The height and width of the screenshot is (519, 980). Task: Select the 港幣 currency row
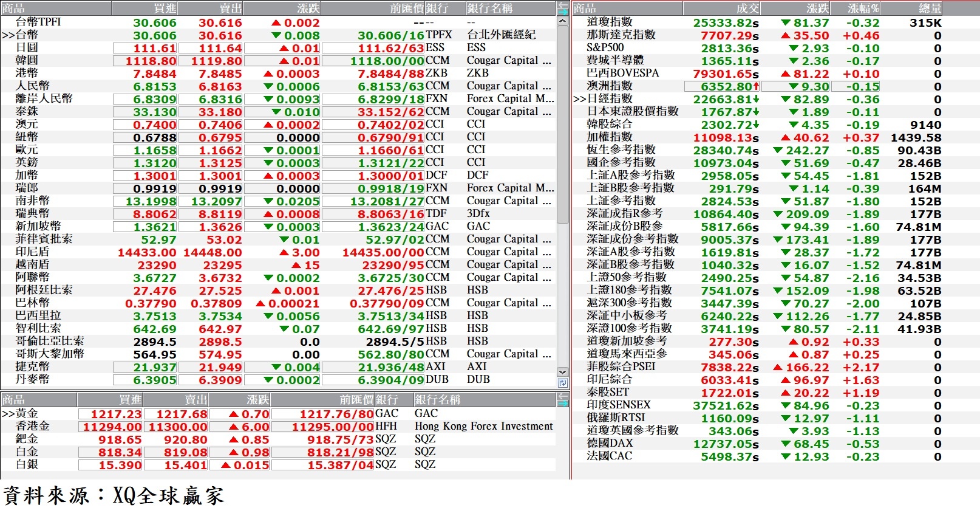pyautogui.click(x=278, y=73)
